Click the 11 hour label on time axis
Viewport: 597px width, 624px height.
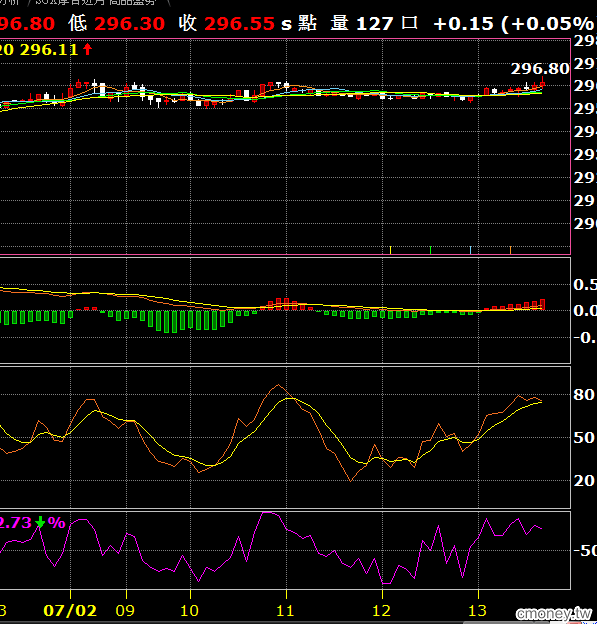click(285, 610)
